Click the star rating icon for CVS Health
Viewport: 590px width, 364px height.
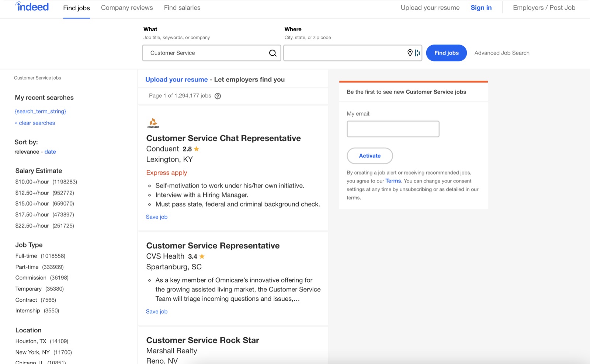point(202,256)
